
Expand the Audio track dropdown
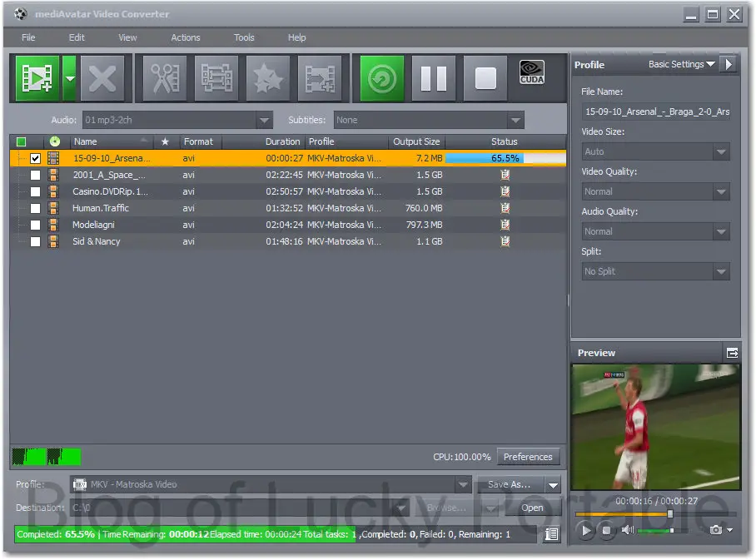(264, 120)
